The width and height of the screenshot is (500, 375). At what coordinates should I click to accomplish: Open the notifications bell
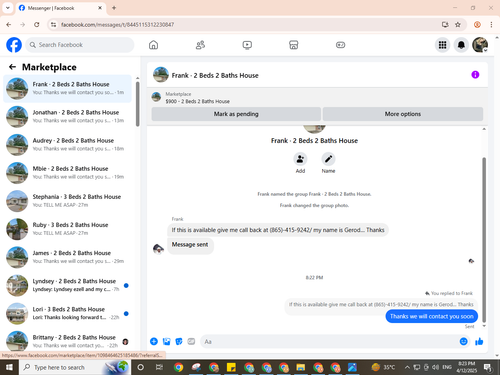(461, 45)
